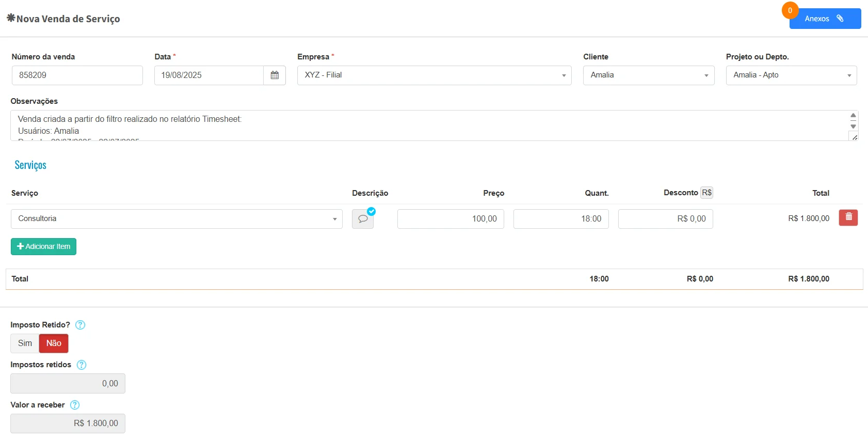This screenshot has height=439, width=868.
Task: Open the date picker calendar icon
Action: (x=275, y=75)
